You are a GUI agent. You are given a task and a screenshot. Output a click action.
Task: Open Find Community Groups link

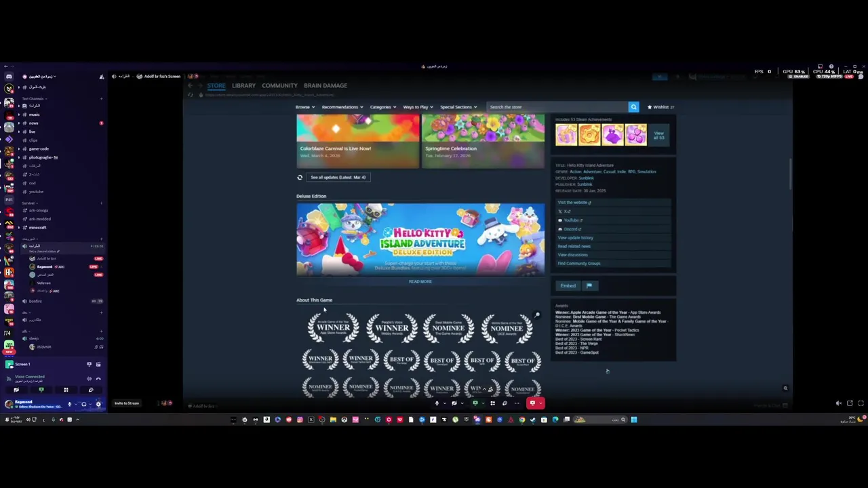tap(578, 264)
